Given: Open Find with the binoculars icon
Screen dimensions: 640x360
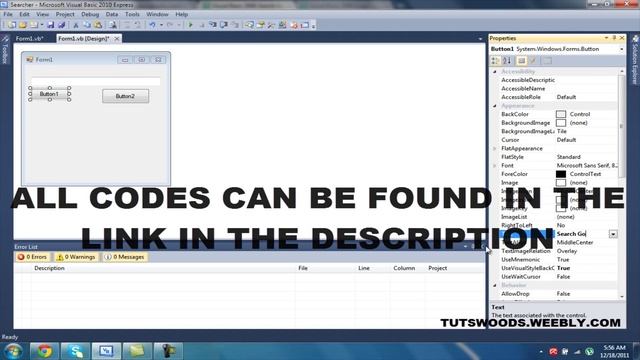Looking at the screenshot, I should pyautogui.click(x=113, y=25).
